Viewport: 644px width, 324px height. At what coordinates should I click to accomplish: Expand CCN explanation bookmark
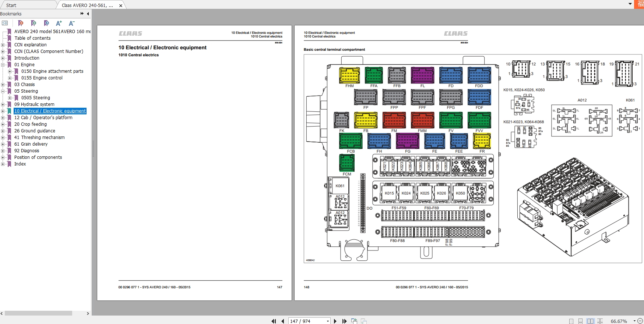point(3,45)
